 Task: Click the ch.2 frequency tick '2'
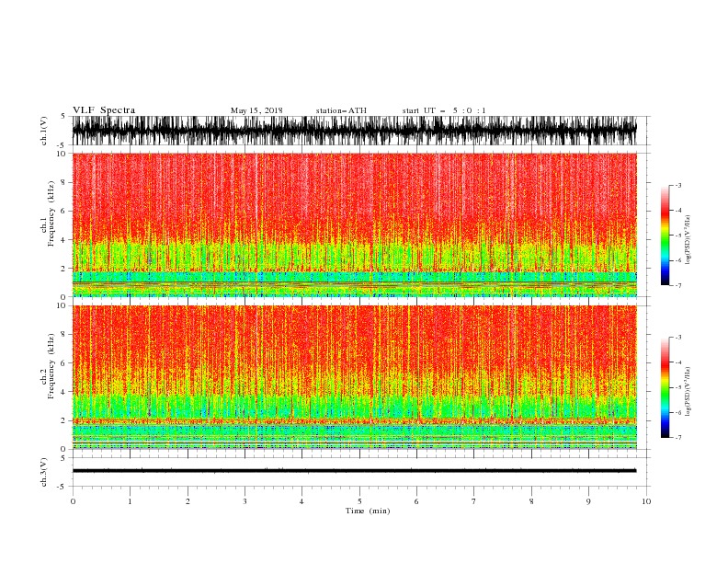[63, 420]
